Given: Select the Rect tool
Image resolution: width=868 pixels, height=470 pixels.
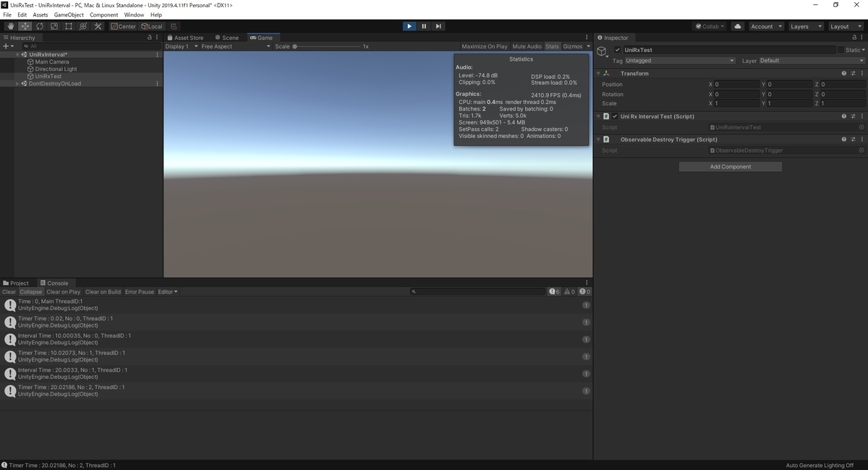Looking at the screenshot, I should [69, 26].
